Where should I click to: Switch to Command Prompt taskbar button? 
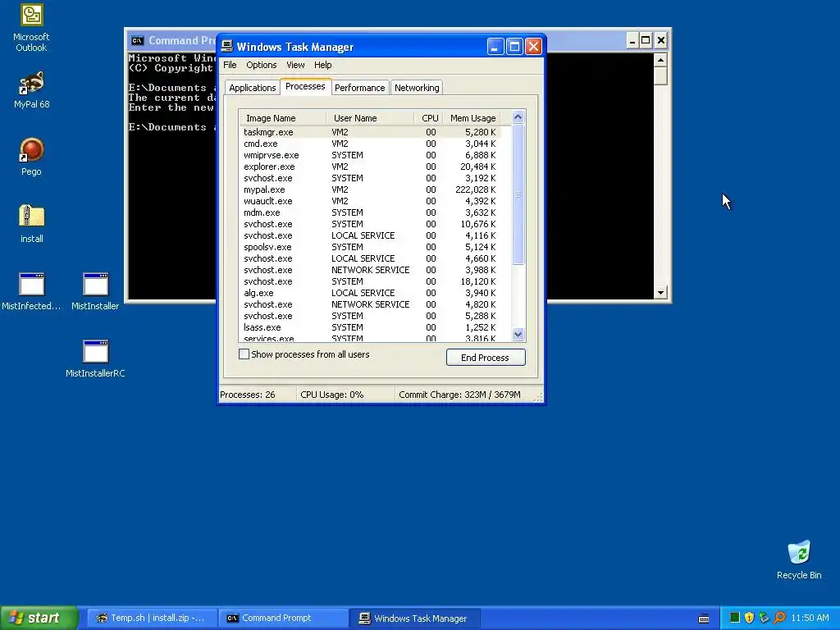283,618
